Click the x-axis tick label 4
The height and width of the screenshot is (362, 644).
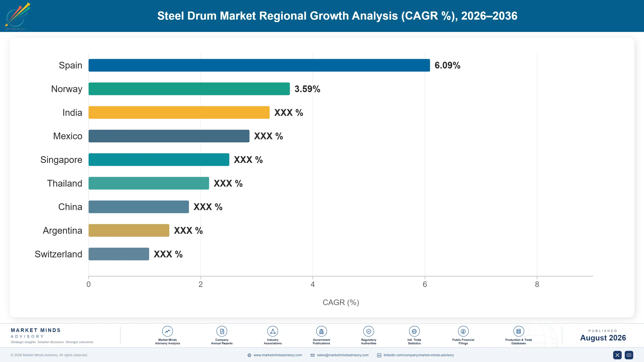coord(313,284)
